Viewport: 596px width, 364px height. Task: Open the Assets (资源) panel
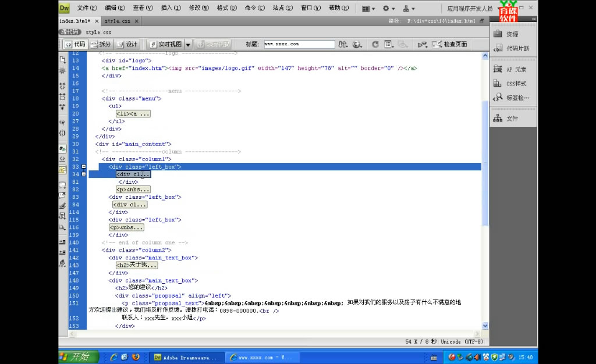[x=513, y=34]
